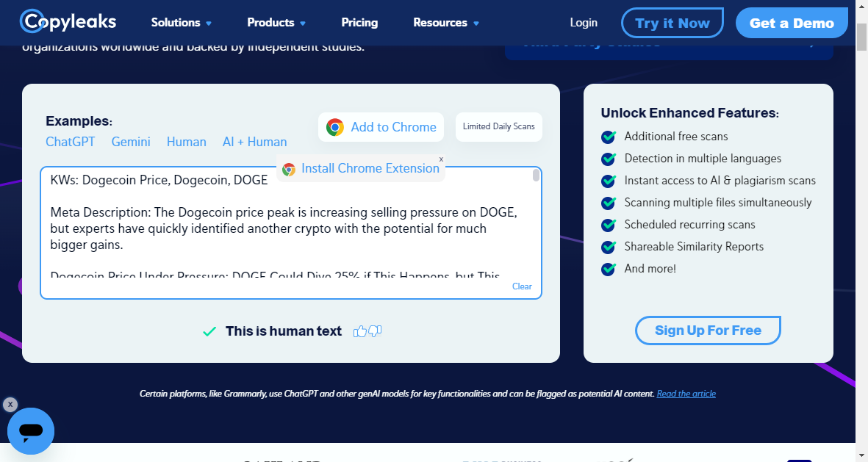The height and width of the screenshot is (462, 868).
Task: Click the page vertical scrollbar thumb
Action: [x=861, y=36]
